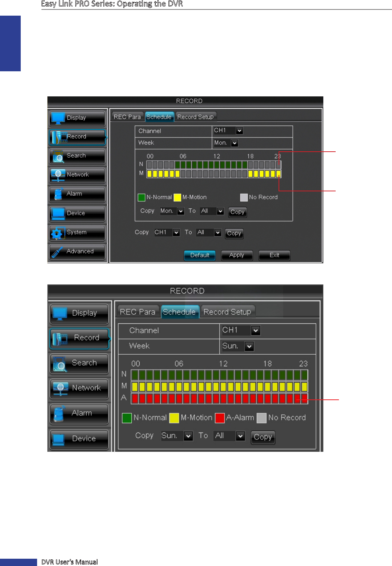
Task: Open Alarm icon in upper RECORD window
Action: pyautogui.click(x=58, y=194)
